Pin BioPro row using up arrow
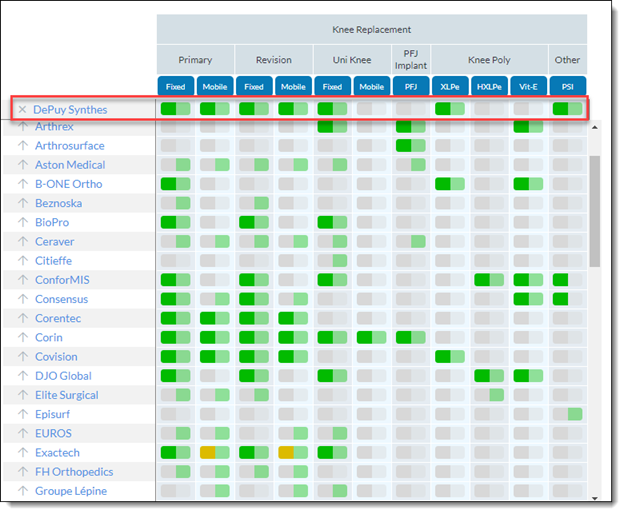Screen dimensions: 624x514 pos(23,222)
